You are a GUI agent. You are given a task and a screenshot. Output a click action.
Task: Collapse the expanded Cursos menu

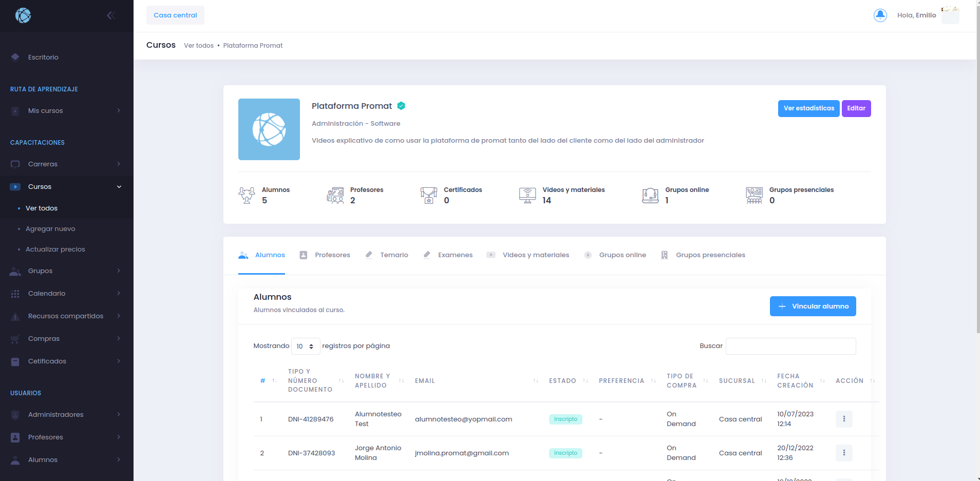(119, 186)
